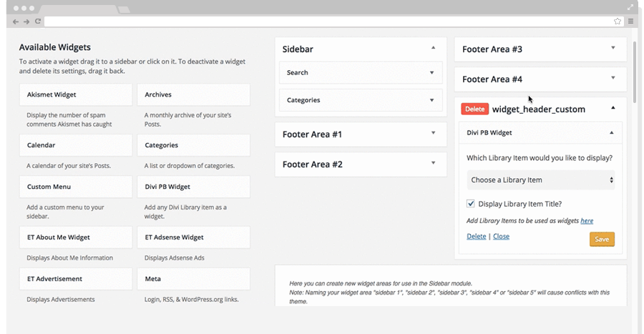644x334 pixels.
Task: Open the 'here' library items link
Action: [x=587, y=221]
